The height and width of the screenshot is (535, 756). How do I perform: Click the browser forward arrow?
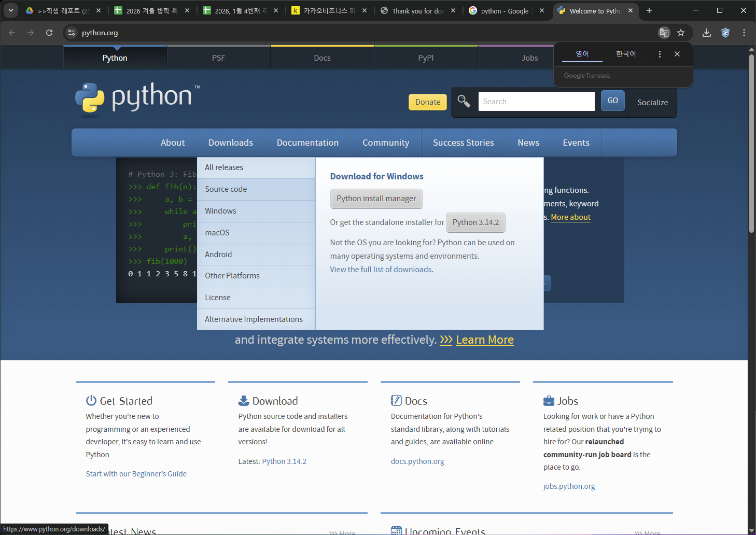coord(31,33)
